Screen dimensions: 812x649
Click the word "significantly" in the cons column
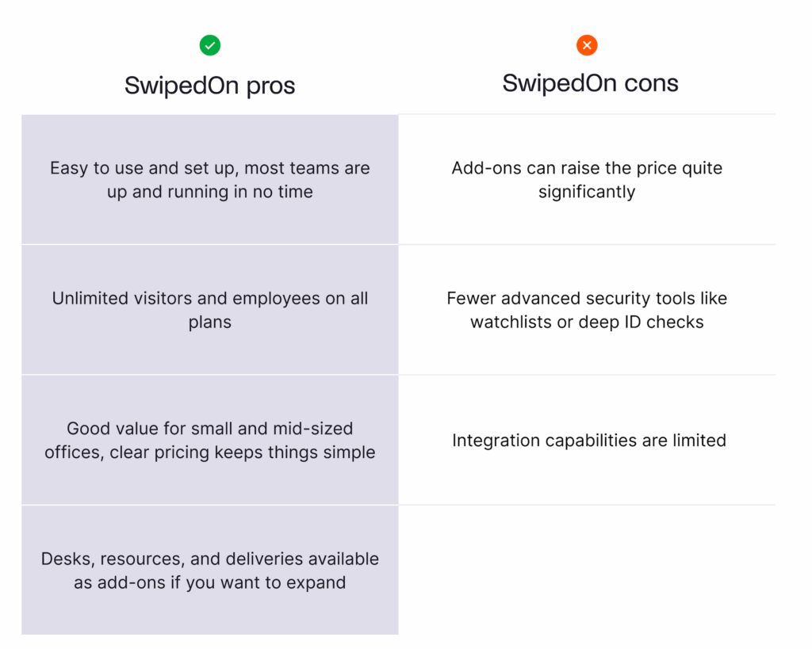tap(587, 192)
